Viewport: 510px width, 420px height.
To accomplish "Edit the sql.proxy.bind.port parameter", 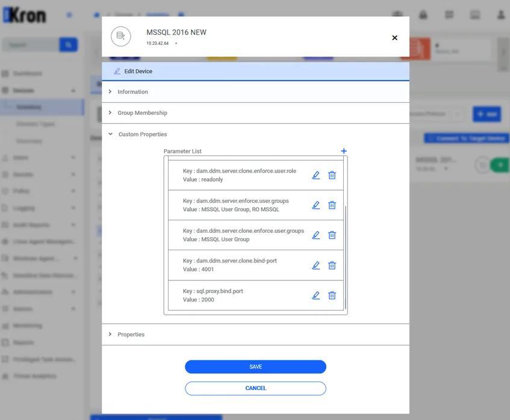I will (316, 295).
